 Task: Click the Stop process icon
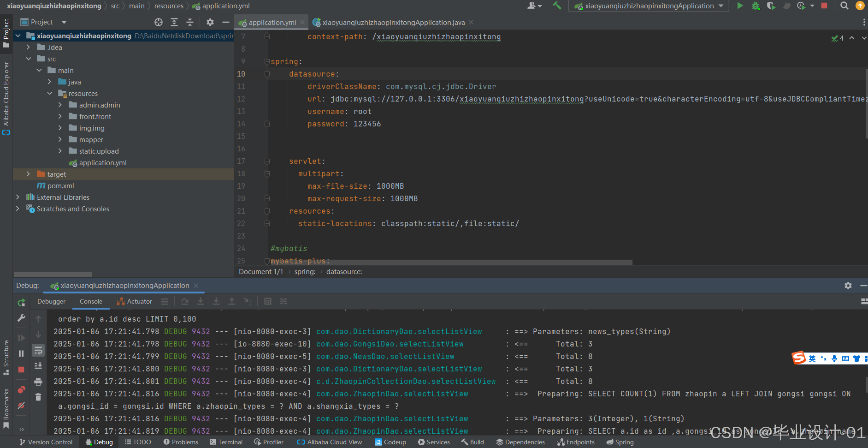(824, 6)
